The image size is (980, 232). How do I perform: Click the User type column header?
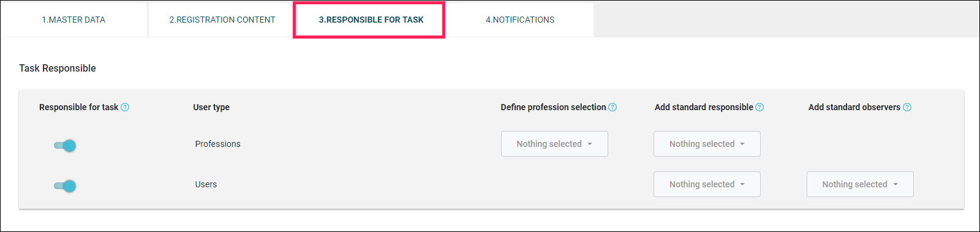coord(211,107)
